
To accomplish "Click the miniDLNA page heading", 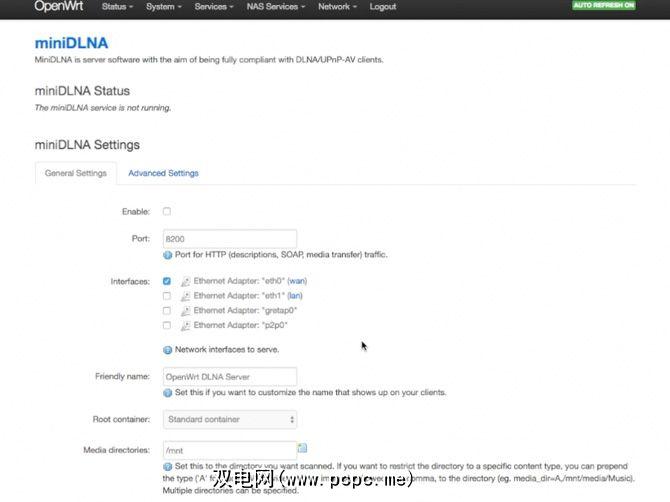I will [x=71, y=43].
